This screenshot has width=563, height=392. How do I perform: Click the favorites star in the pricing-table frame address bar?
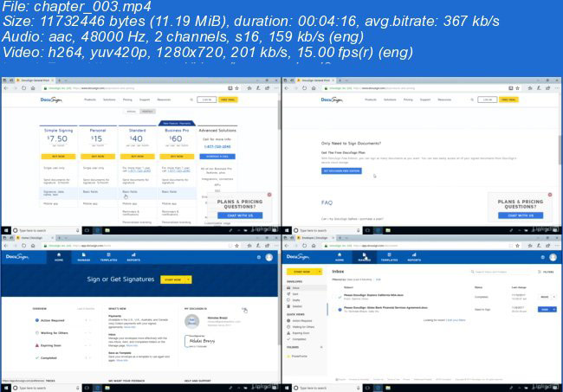[x=236, y=88]
